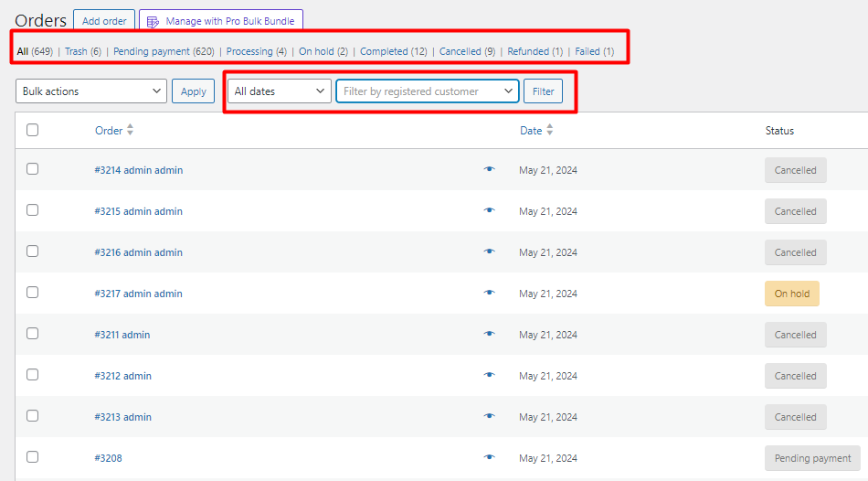
Task: Expand the All dates dropdown
Action: coord(279,91)
